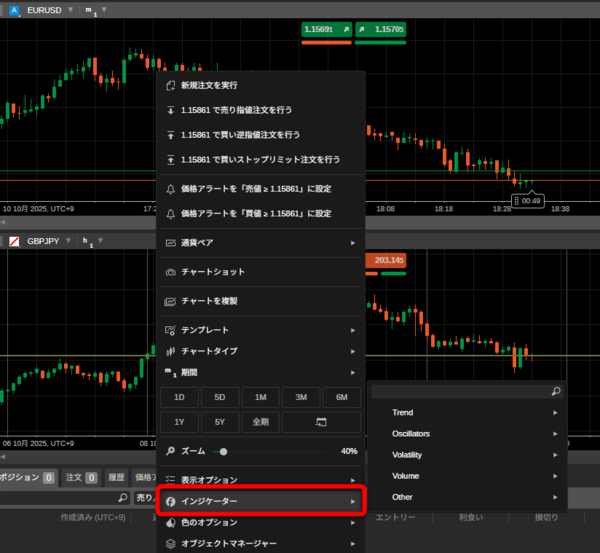Set period to 1M button

click(260, 397)
